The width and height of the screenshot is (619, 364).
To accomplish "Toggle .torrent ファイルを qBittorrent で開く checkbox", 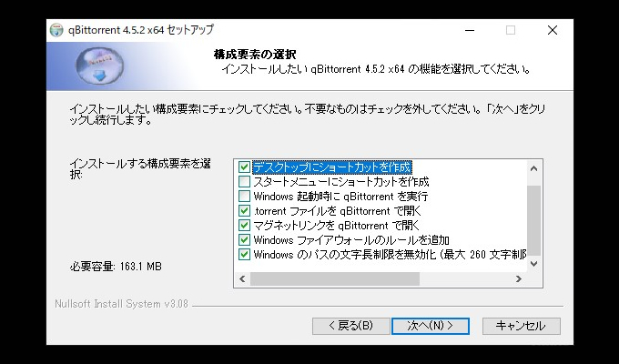I will tap(244, 211).
